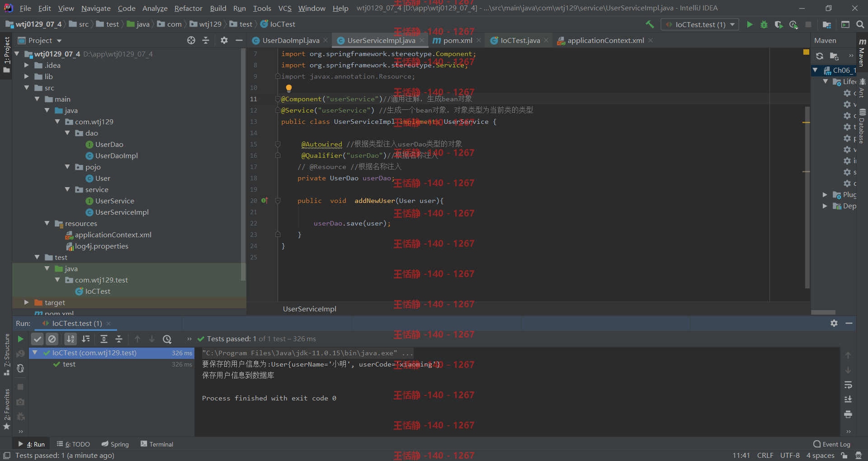Minimize the Run tool window

point(849,323)
